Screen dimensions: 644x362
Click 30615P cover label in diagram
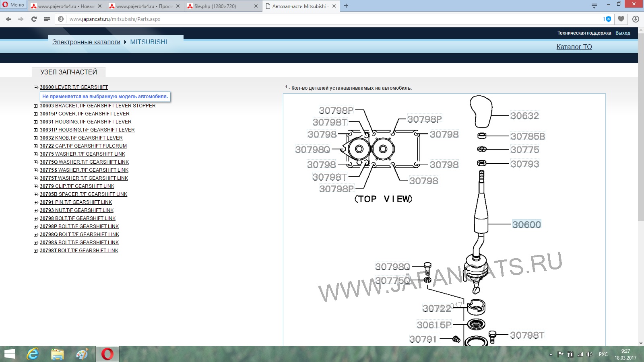pos(434,325)
